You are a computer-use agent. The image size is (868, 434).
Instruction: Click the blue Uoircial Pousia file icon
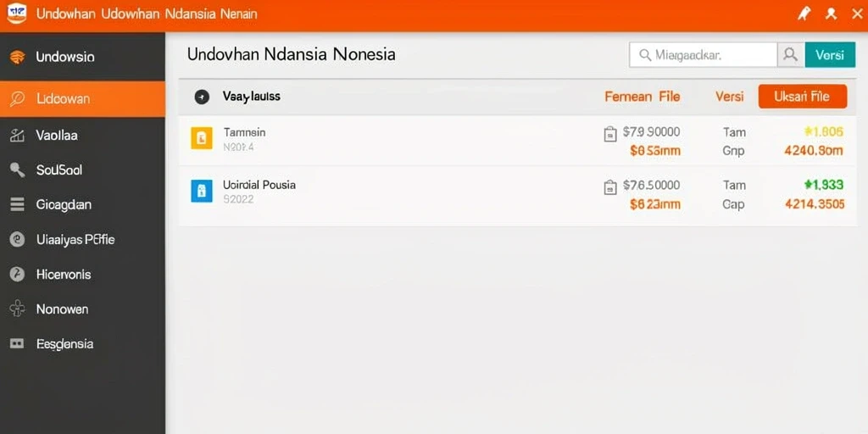click(x=202, y=191)
